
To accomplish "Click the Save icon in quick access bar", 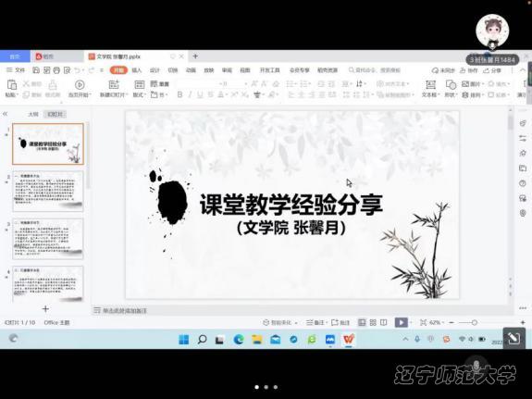I will (36, 70).
